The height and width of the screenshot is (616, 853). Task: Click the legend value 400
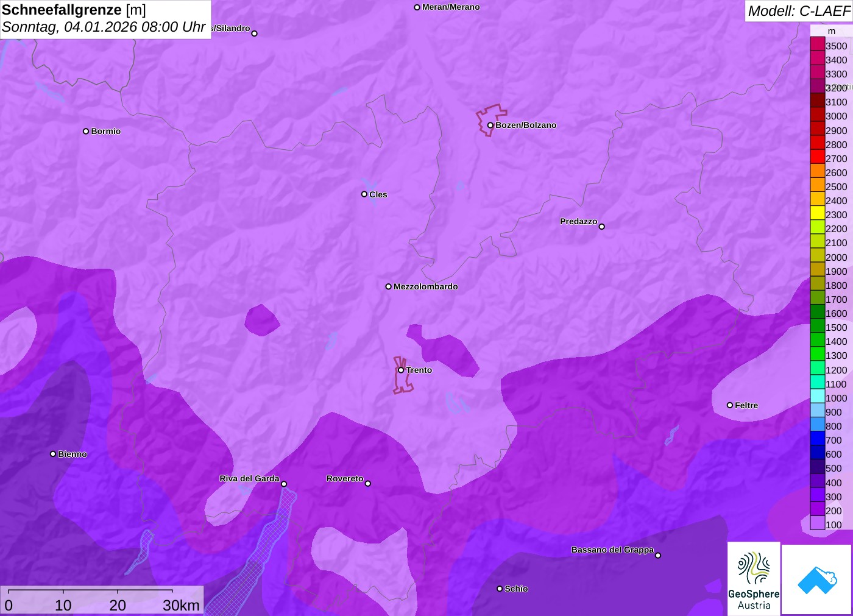pos(834,483)
